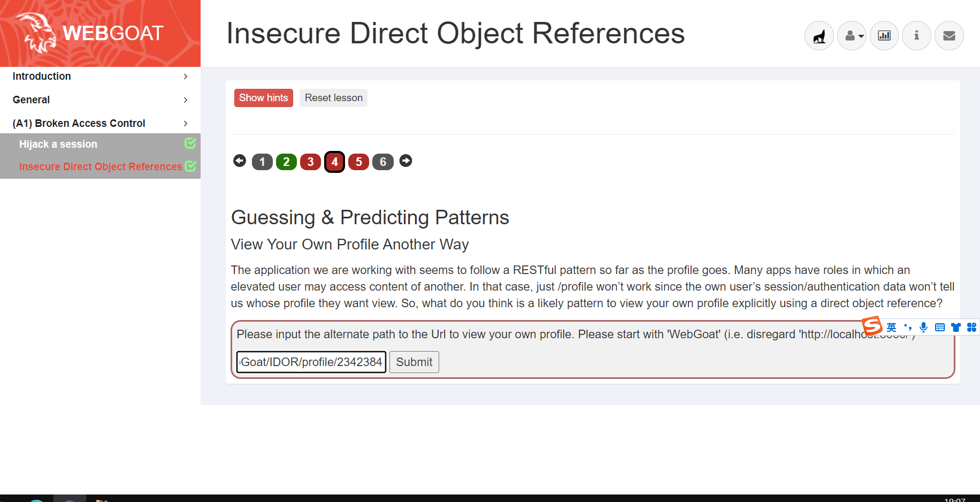Select current lesson page 4
This screenshot has width=980, height=502.
pos(334,162)
